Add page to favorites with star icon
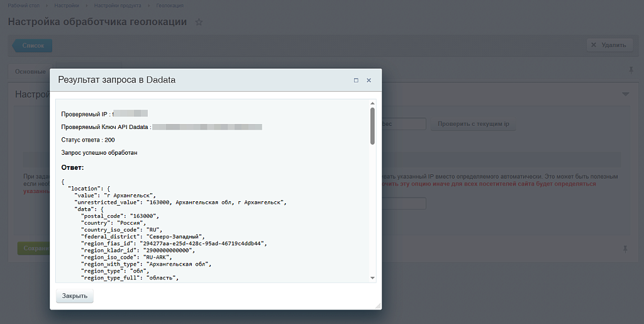The width and height of the screenshot is (644, 324). tap(199, 23)
